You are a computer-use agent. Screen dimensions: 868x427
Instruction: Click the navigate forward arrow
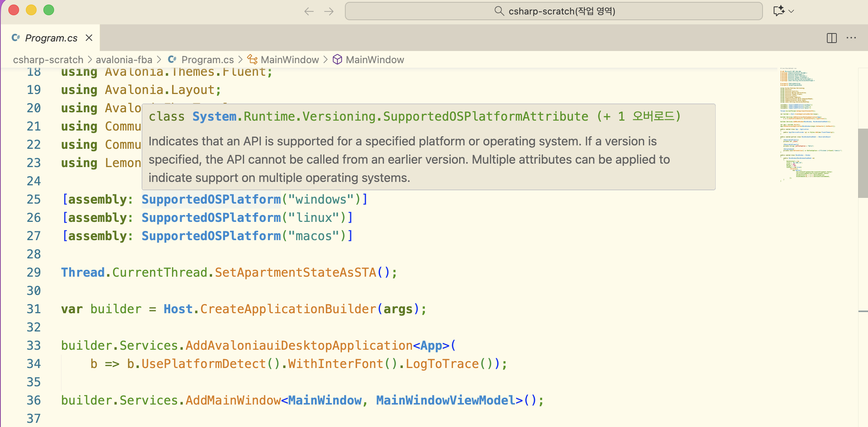[329, 11]
